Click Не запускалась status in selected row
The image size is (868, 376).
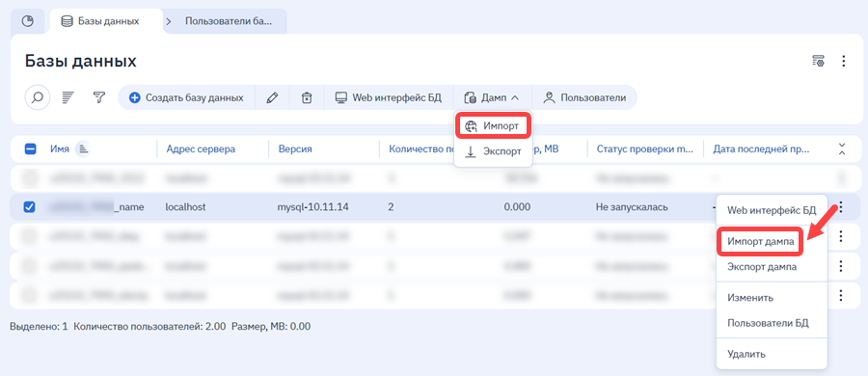click(632, 207)
